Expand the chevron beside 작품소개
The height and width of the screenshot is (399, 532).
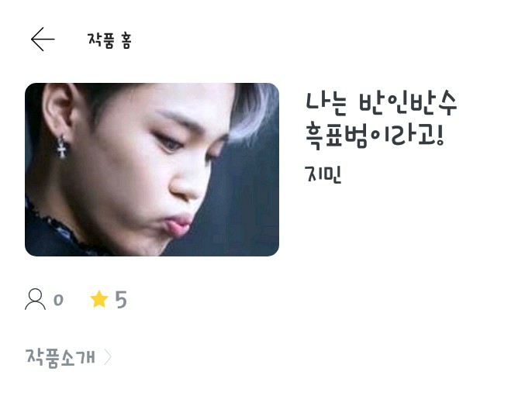108,357
